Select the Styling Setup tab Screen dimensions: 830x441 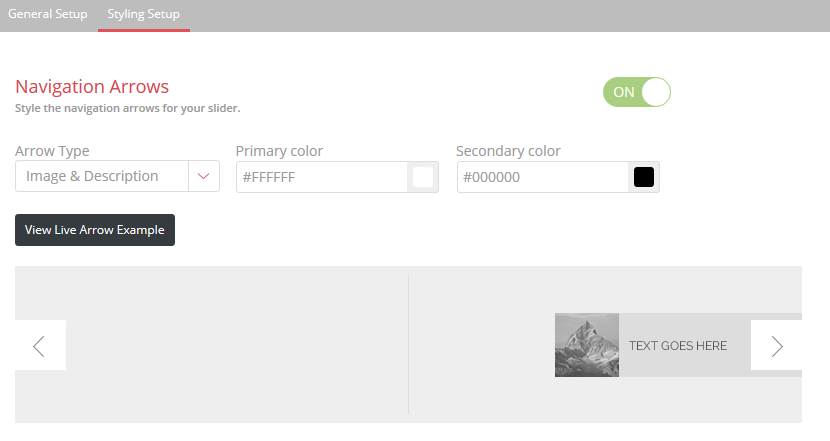[x=143, y=14]
